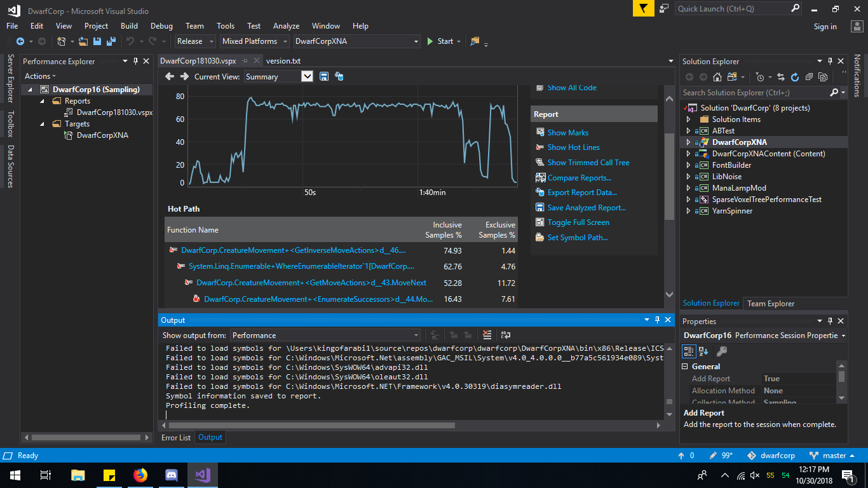The image size is (868, 488).
Task: Open the feedback smiley icon in title bar
Action: tap(664, 8)
